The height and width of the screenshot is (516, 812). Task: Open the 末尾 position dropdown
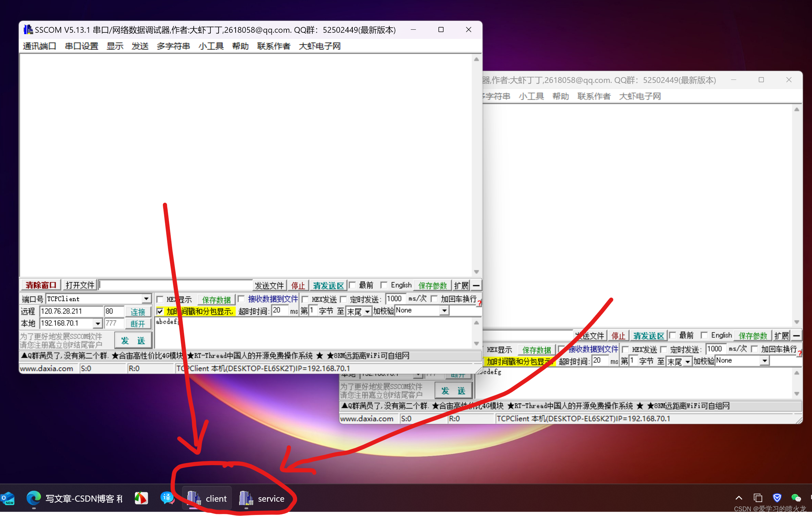367,311
